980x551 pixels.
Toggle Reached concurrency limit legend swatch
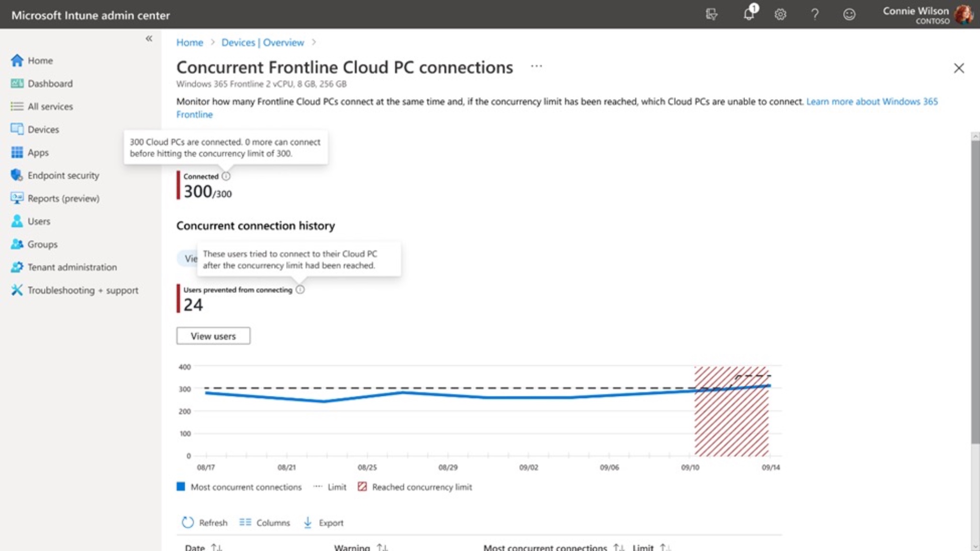coord(362,487)
